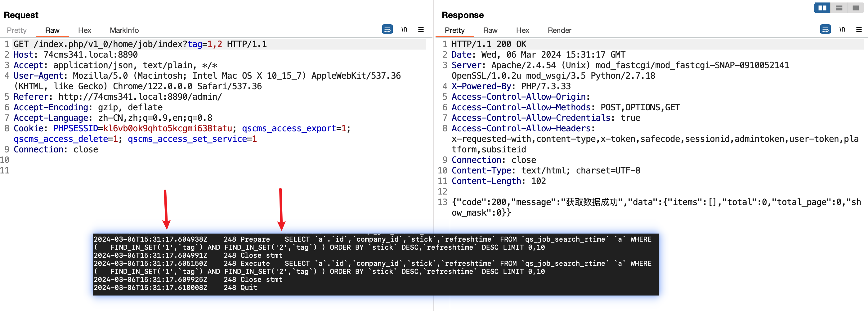Select the Raw tab in Request
This screenshot has width=868, height=311.
coord(52,30)
